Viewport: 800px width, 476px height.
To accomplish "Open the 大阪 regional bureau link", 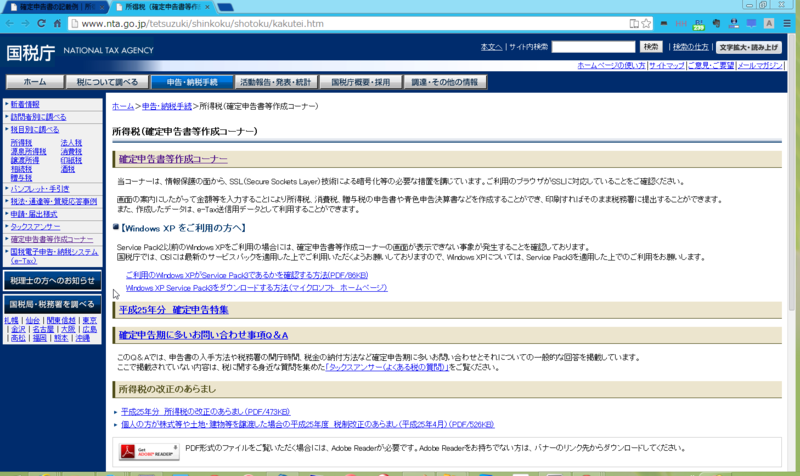I will tap(67, 329).
